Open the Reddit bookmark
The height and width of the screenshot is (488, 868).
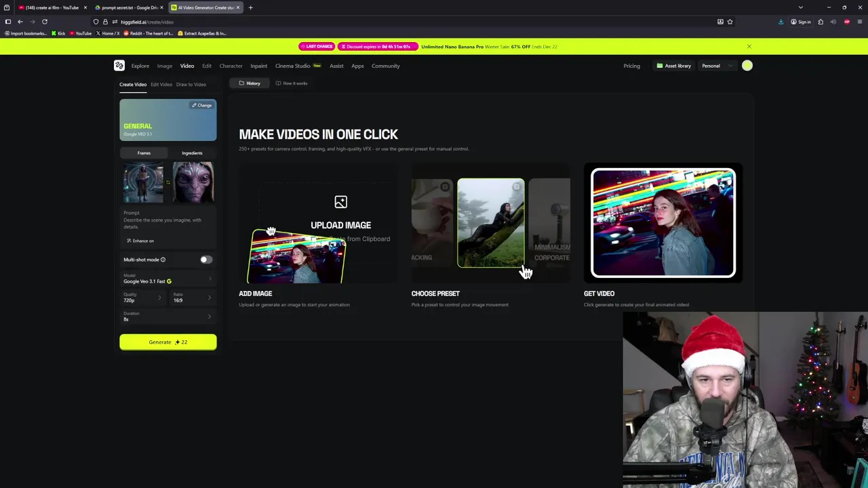click(149, 33)
